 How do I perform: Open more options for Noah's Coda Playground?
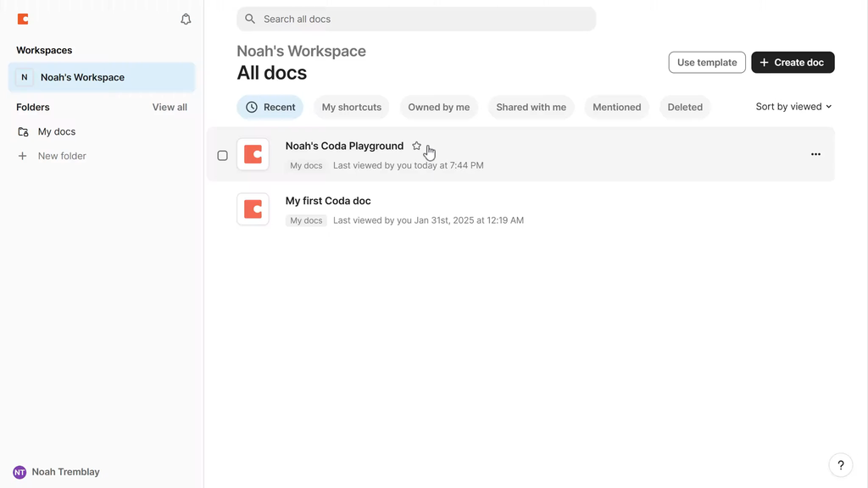(815, 154)
